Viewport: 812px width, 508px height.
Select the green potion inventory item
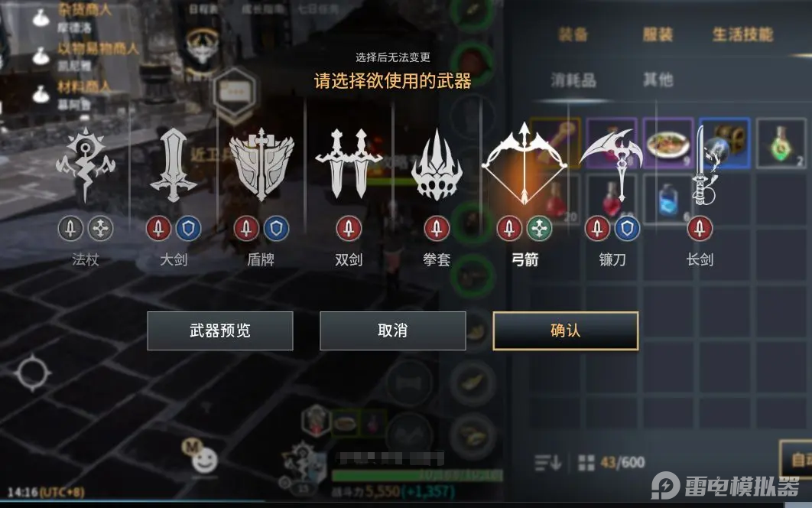pos(781,143)
